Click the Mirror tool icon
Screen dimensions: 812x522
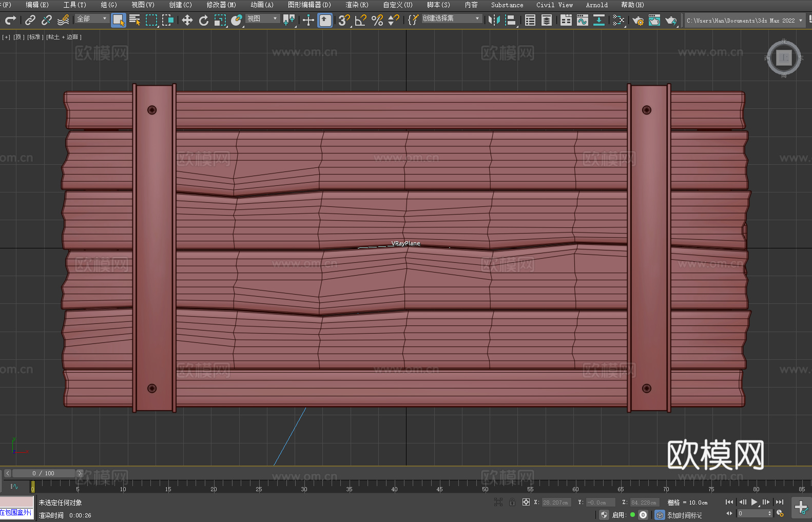(x=494, y=20)
